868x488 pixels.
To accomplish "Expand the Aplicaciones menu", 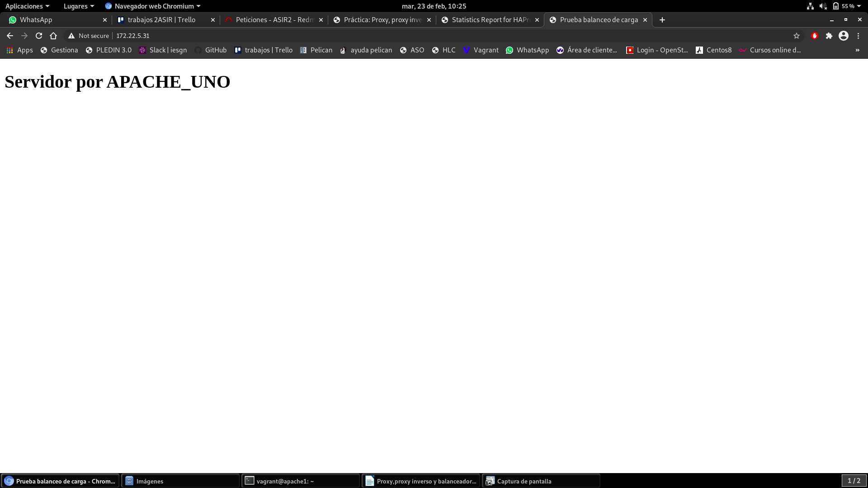I will click(27, 6).
